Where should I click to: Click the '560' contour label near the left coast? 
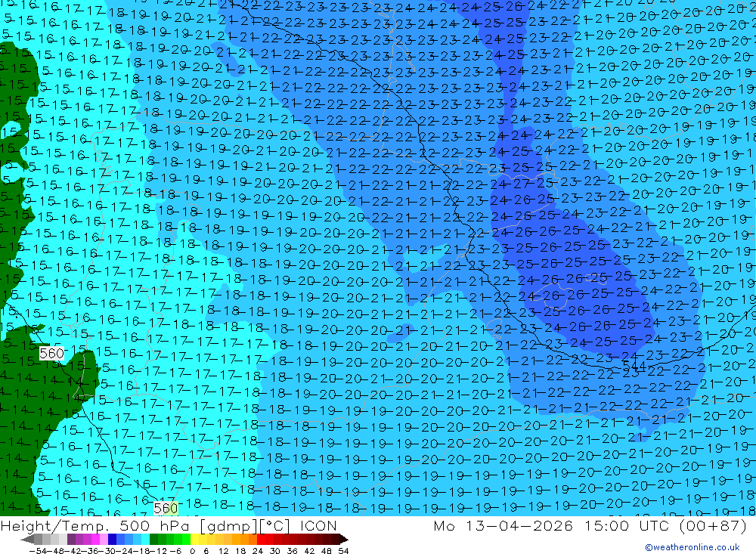click(51, 354)
